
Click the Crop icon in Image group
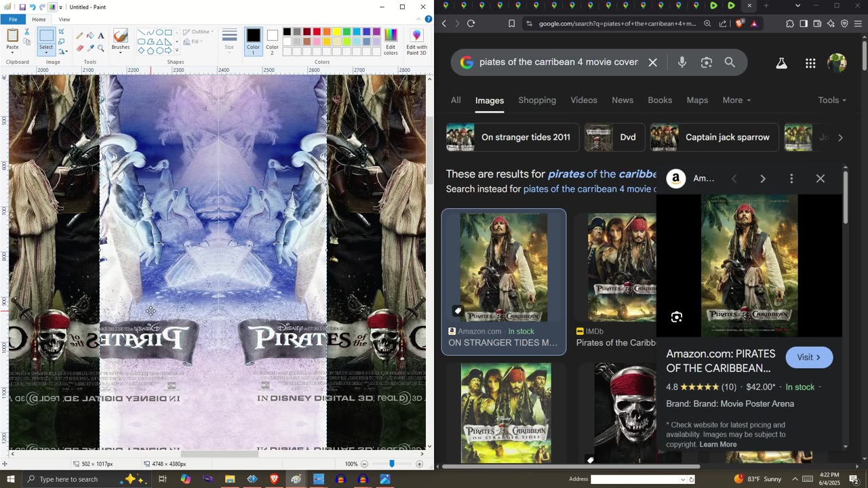[62, 32]
